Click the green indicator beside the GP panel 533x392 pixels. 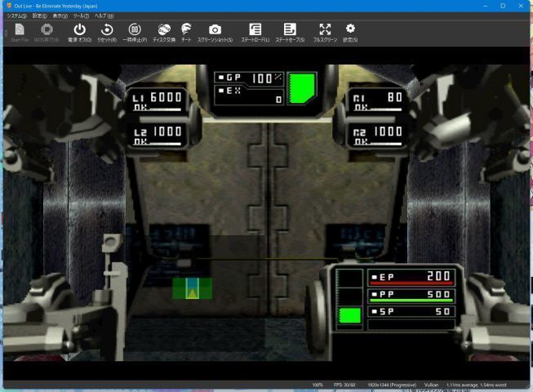[x=302, y=88]
